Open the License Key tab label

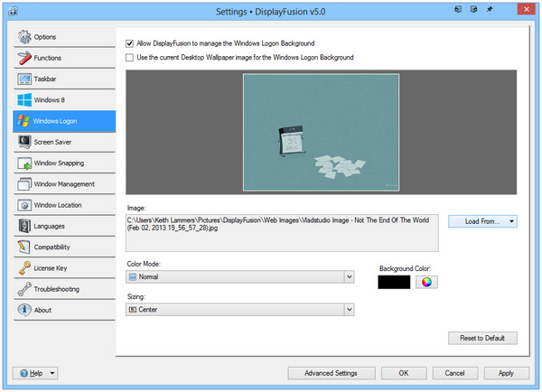[x=51, y=268]
